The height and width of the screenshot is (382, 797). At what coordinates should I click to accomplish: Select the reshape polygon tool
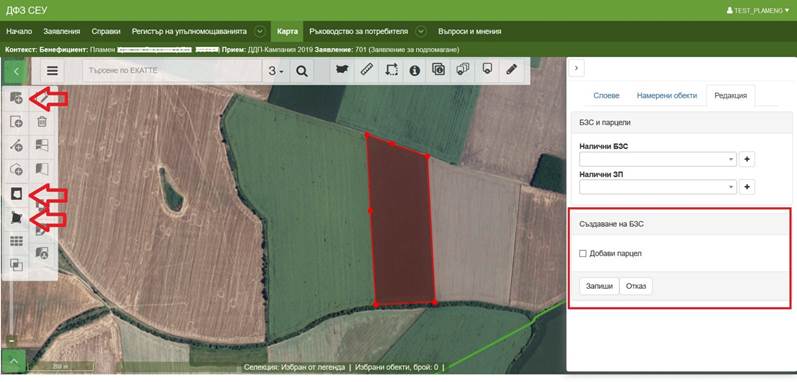17,217
